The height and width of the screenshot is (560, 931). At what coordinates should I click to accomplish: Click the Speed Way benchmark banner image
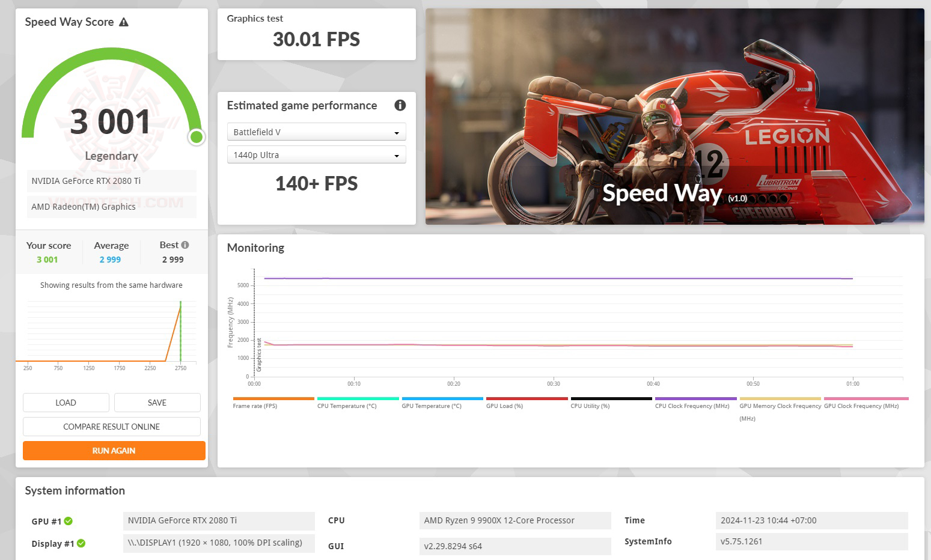tap(675, 117)
